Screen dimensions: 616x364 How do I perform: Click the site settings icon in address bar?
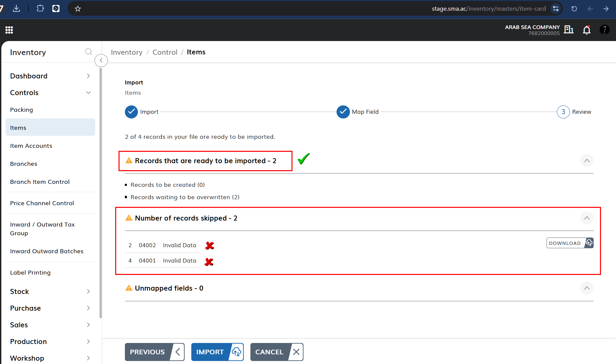[556, 9]
